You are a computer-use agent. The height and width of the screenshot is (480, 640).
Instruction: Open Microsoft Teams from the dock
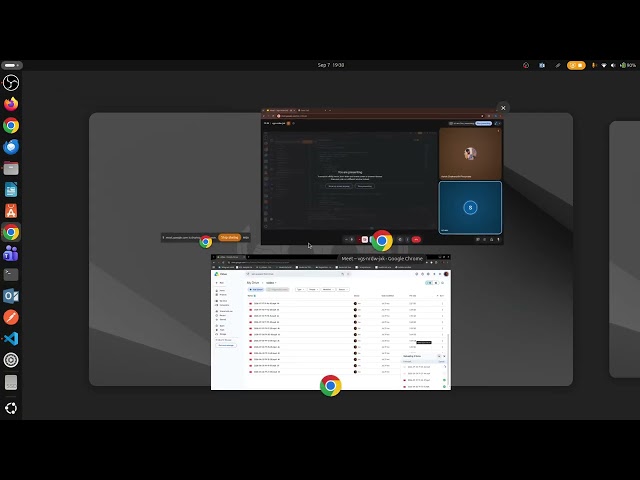click(11, 253)
